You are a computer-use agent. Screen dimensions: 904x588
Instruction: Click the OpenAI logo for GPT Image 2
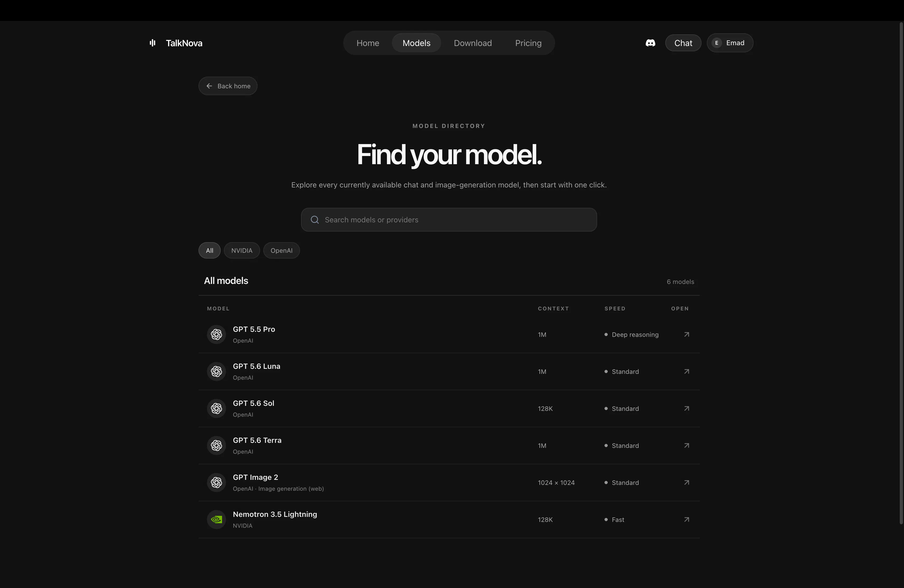216,483
